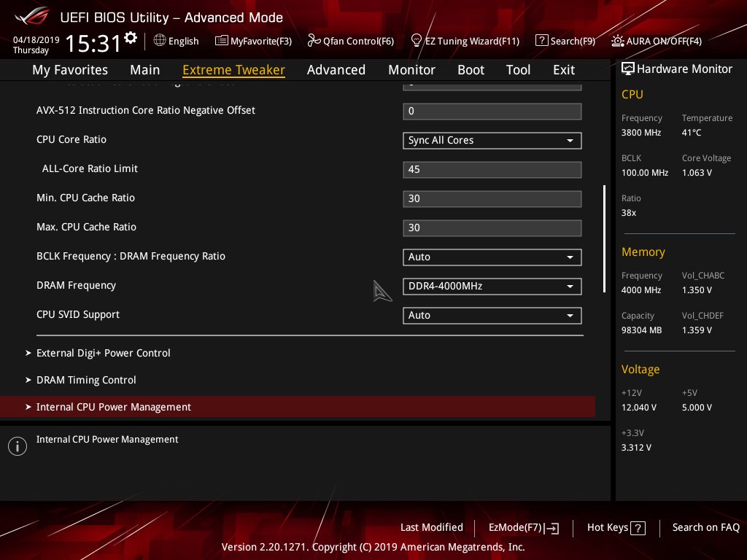Click the Hardware Monitor title
Image resolution: width=747 pixels, height=560 pixels.
[x=684, y=69]
